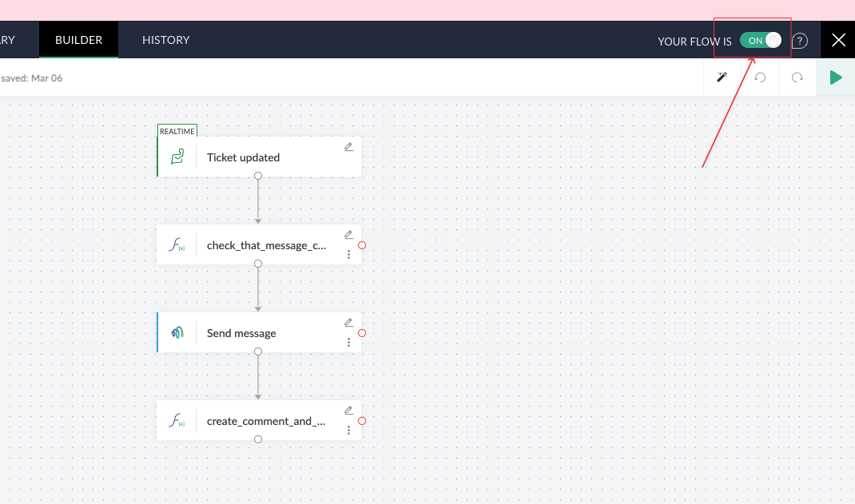Open create_comment_and_... node three-dot menu
Screen dimensions: 855x504
(x=348, y=430)
